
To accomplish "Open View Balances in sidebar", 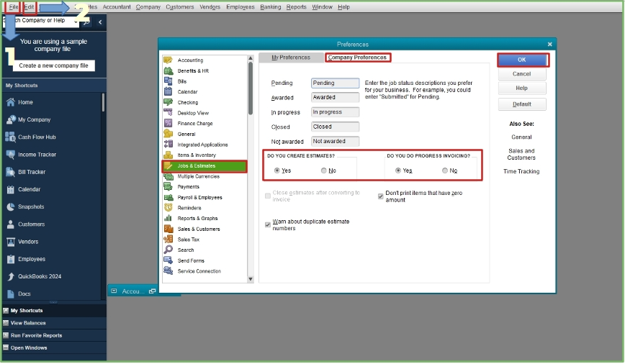I will coord(28,323).
